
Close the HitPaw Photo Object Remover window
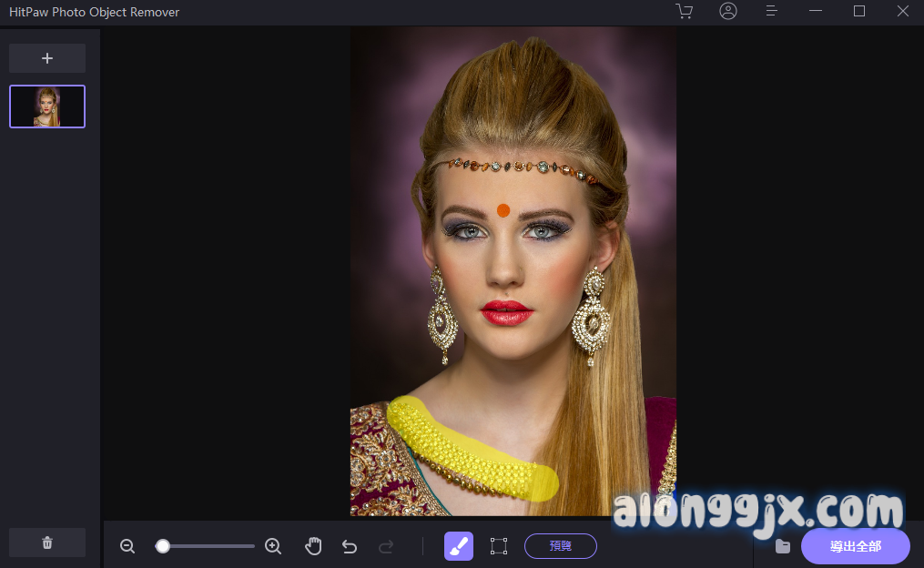click(902, 12)
